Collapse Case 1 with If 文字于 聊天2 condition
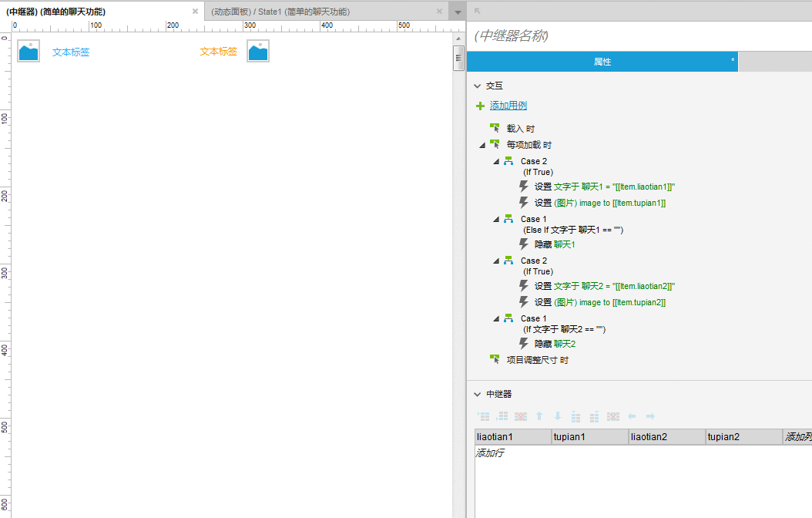The width and height of the screenshot is (812, 518). coord(496,319)
